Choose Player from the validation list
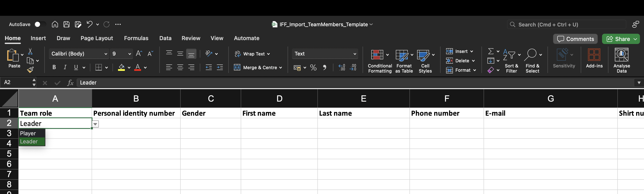Screen dimensions: 644x194 [28, 133]
